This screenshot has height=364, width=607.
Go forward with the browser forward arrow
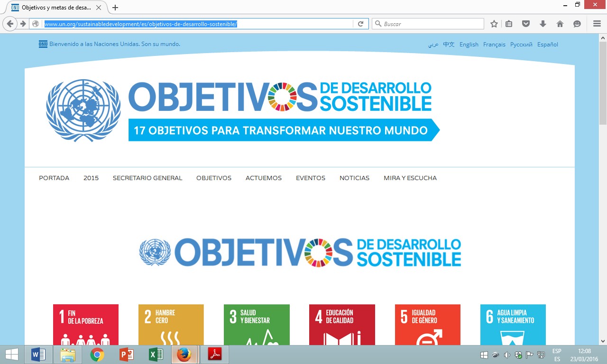[22, 24]
